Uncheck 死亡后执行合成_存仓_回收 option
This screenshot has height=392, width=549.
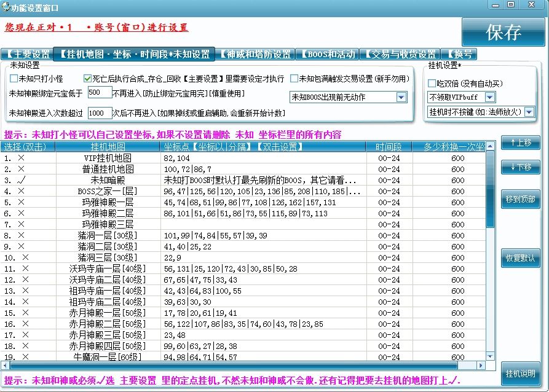pyautogui.click(x=87, y=79)
